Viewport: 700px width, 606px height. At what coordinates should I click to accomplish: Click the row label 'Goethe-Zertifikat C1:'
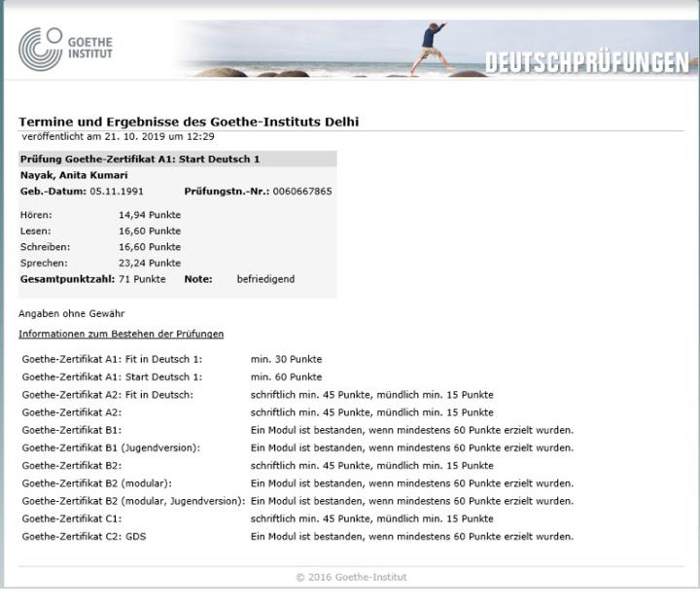coord(71,518)
